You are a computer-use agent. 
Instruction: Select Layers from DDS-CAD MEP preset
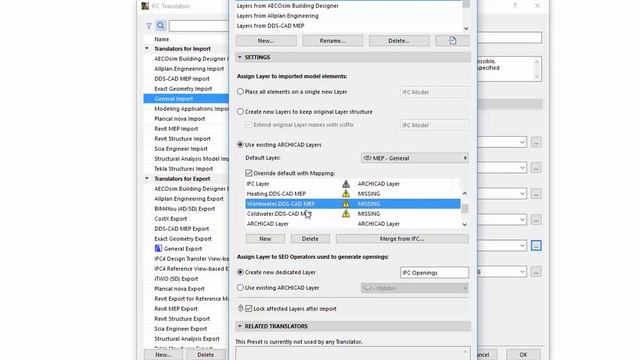tap(270, 25)
